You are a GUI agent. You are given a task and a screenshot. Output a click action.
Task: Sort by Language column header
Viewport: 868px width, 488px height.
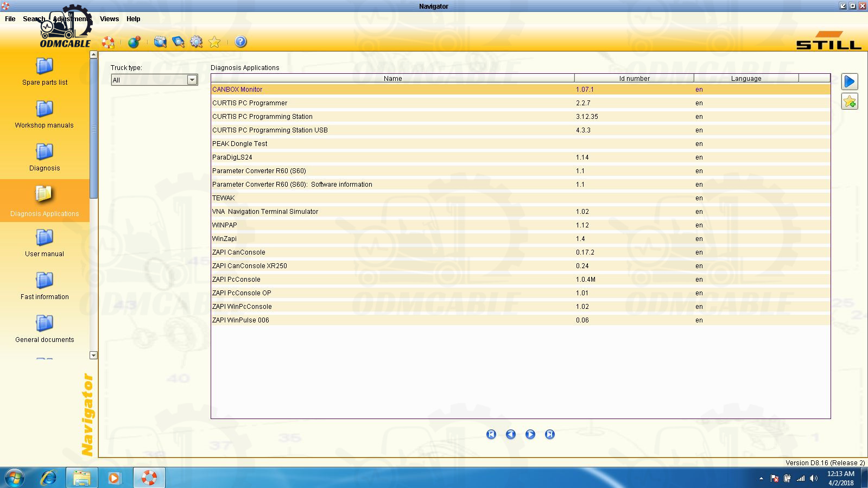click(x=746, y=78)
